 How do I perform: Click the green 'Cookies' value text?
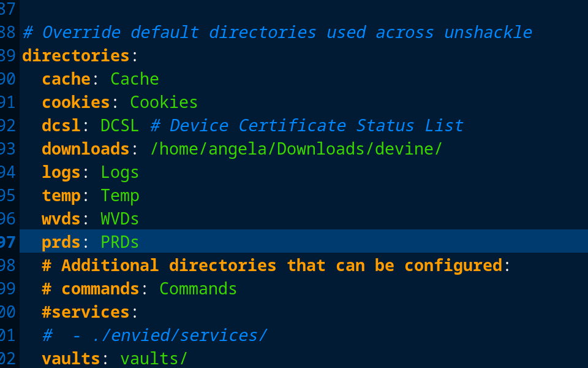click(164, 102)
